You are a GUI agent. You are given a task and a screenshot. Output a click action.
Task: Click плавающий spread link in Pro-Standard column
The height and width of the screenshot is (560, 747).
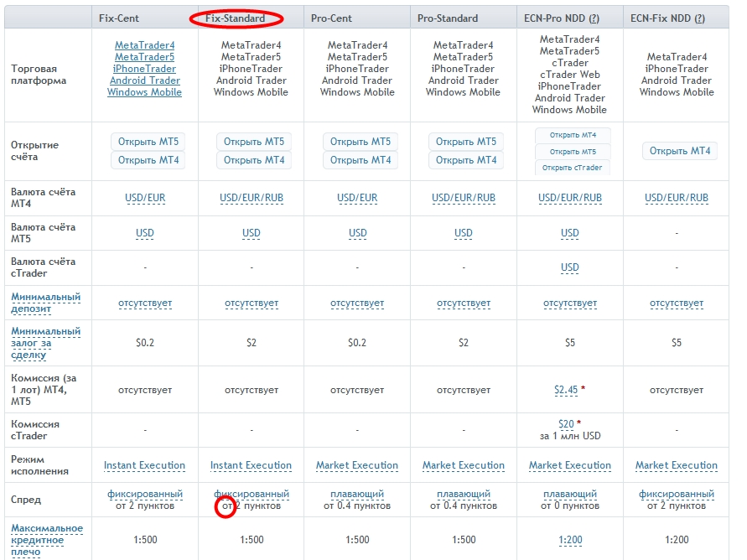[464, 495]
